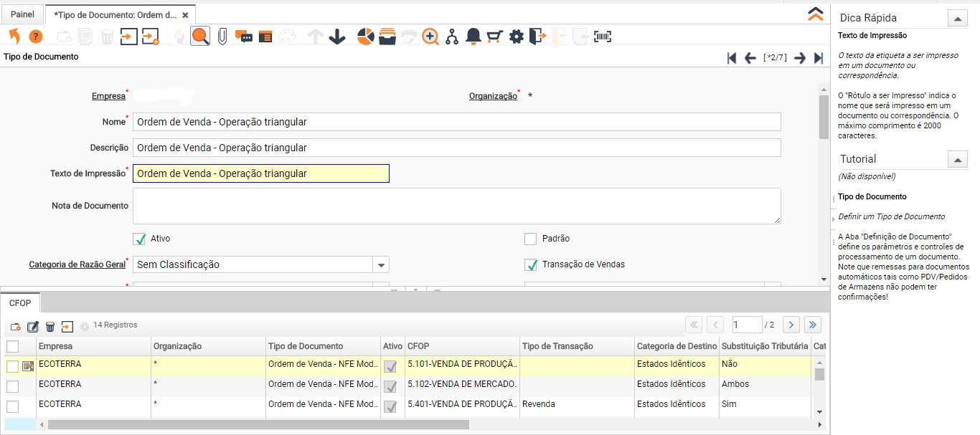Collapse the Tutorial section
Image resolution: width=980 pixels, height=435 pixels.
pyautogui.click(x=957, y=159)
